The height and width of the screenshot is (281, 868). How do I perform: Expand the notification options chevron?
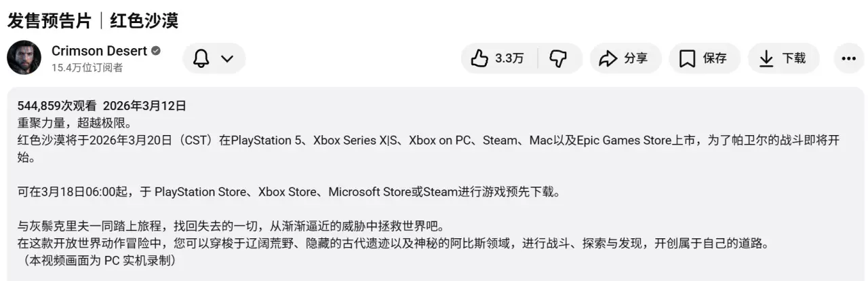tap(227, 58)
